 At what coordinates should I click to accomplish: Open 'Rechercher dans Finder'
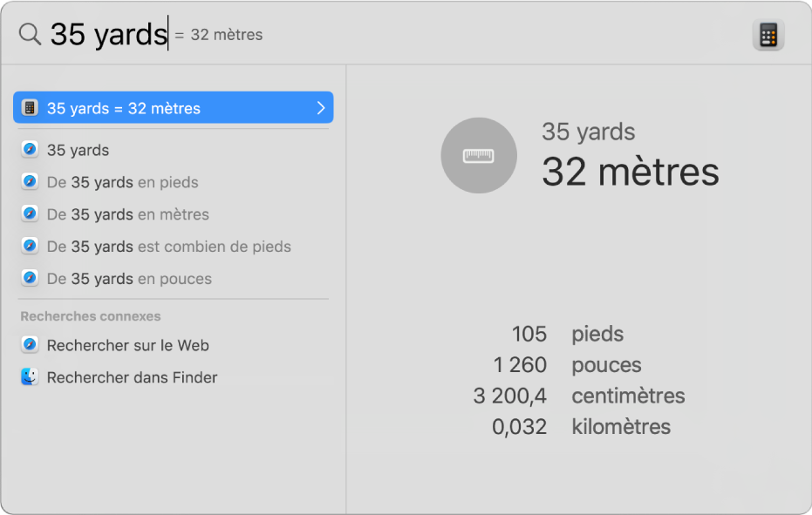[131, 377]
